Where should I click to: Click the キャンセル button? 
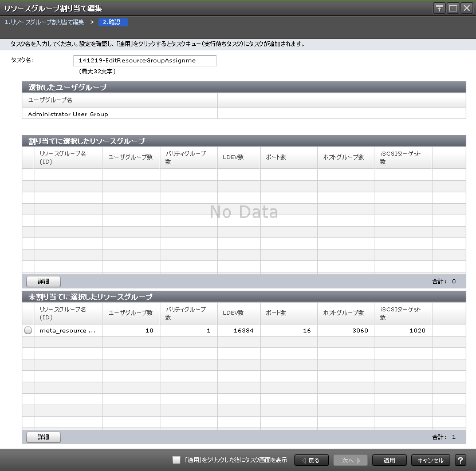(x=430, y=460)
